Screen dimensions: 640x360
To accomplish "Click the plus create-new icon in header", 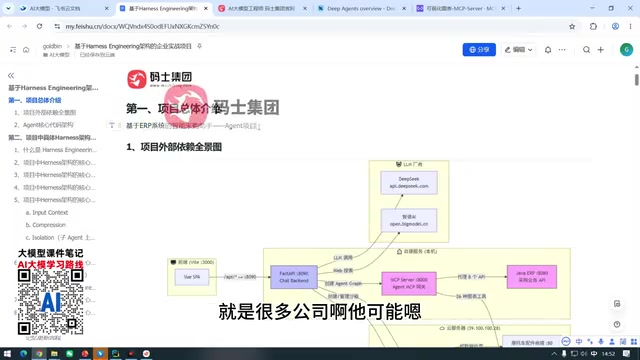I will [x=601, y=50].
